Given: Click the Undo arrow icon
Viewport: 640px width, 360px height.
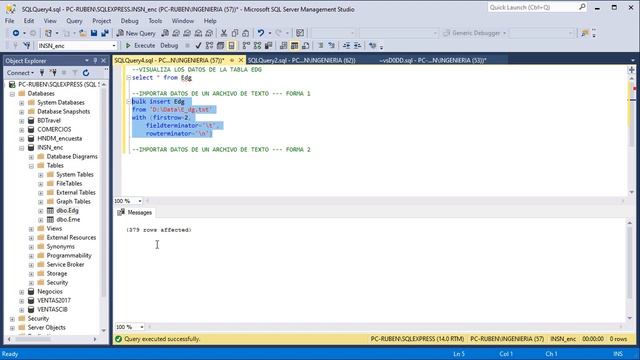Looking at the screenshot, I should [x=260, y=33].
